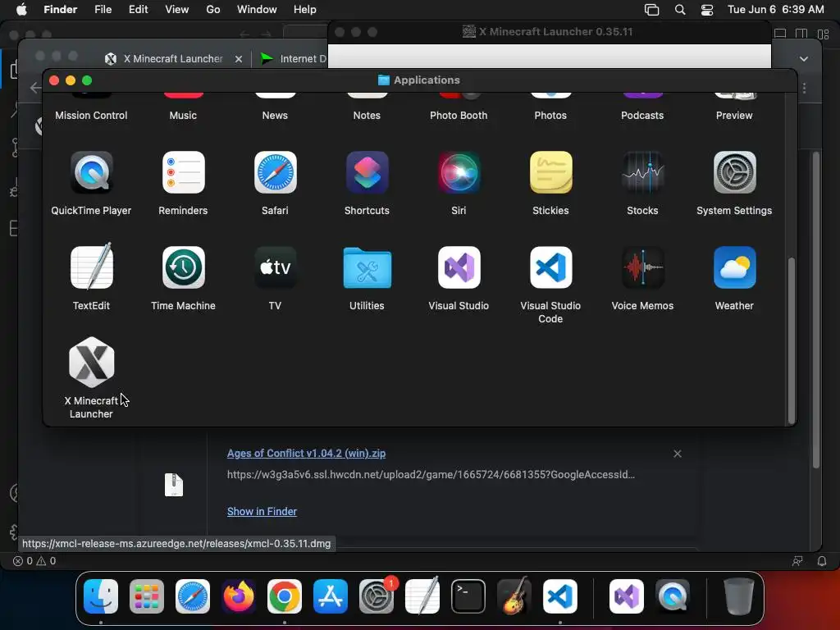
Task: Click the Applications window scrollbar
Action: click(792, 340)
